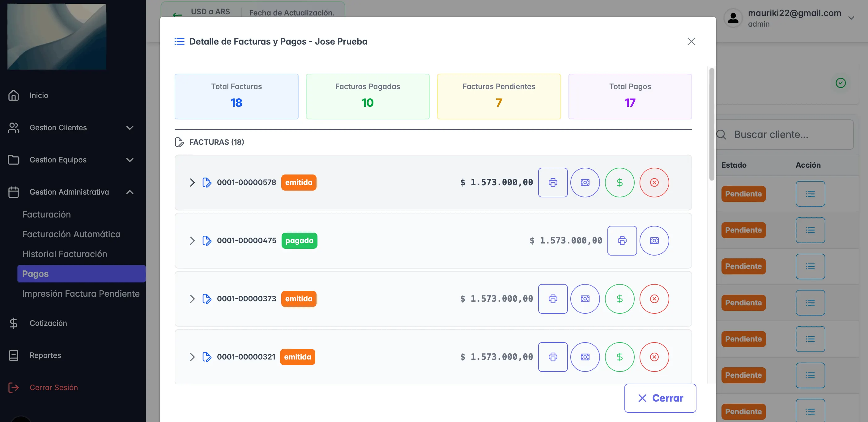
Task: Click Cerrar Sesión to log out
Action: coord(53,387)
